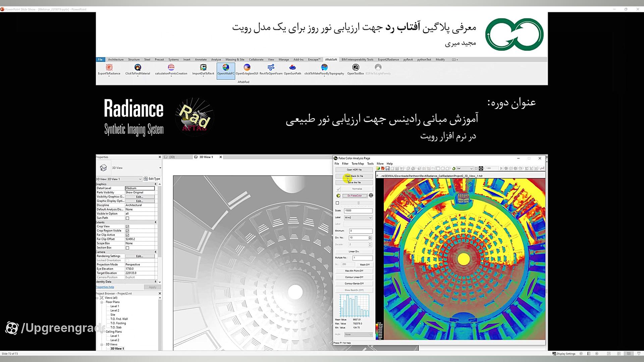Open the toolbar Def dropdown in False Color
The height and width of the screenshot is (362, 644).
pos(465,168)
